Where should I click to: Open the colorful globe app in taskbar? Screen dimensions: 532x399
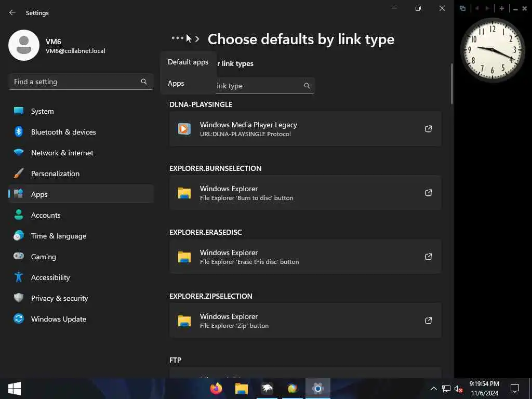tap(292, 388)
